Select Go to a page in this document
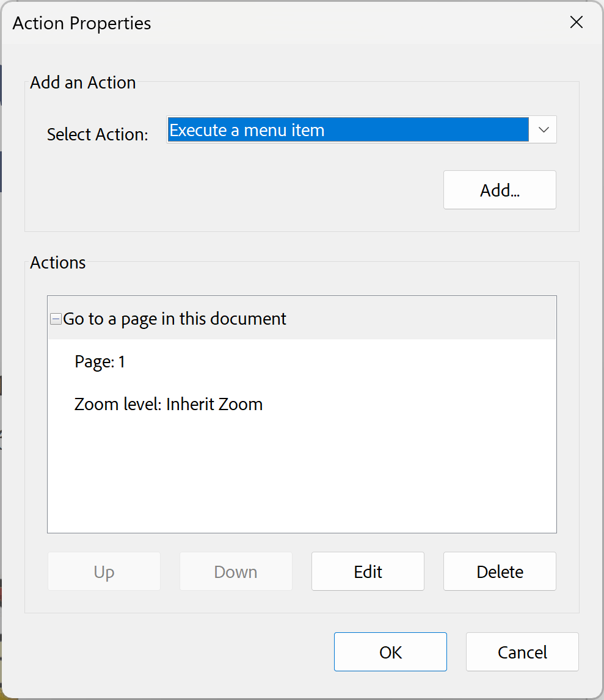Viewport: 604px width, 700px height. pyautogui.click(x=176, y=318)
